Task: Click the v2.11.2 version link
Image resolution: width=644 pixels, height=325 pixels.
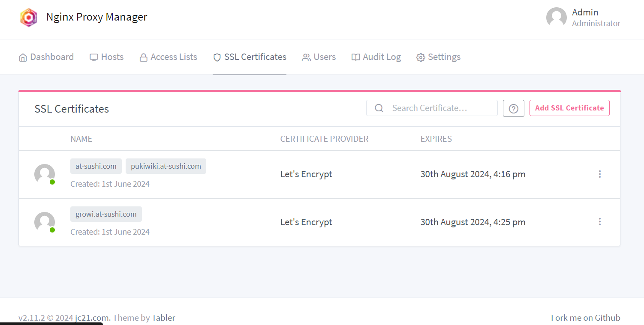Action: [x=32, y=318]
